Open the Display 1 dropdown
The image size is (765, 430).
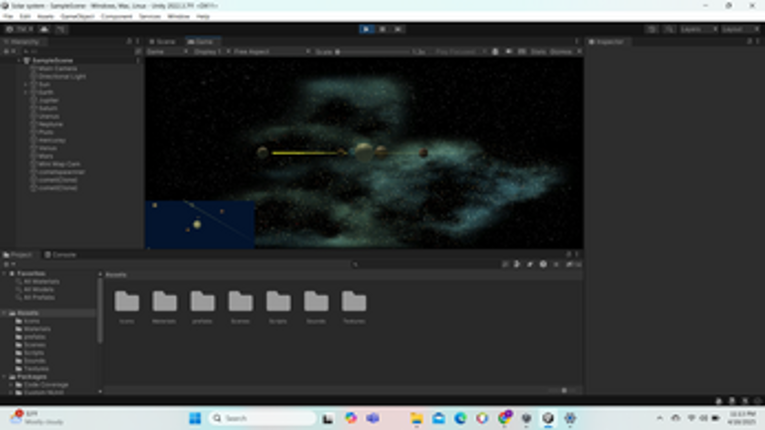(x=211, y=52)
